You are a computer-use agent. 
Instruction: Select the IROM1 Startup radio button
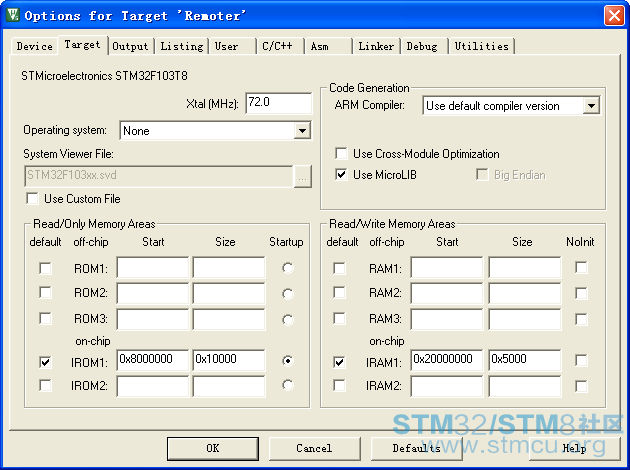tap(288, 361)
